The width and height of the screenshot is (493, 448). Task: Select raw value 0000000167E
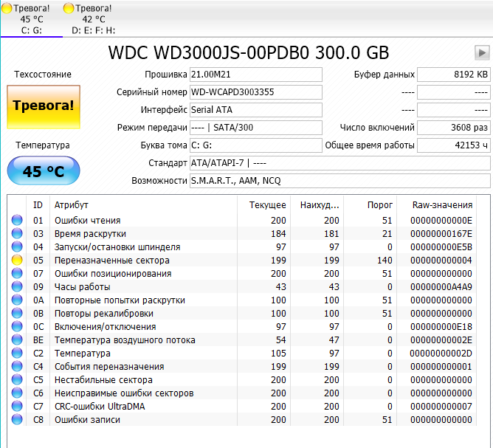[441, 233]
